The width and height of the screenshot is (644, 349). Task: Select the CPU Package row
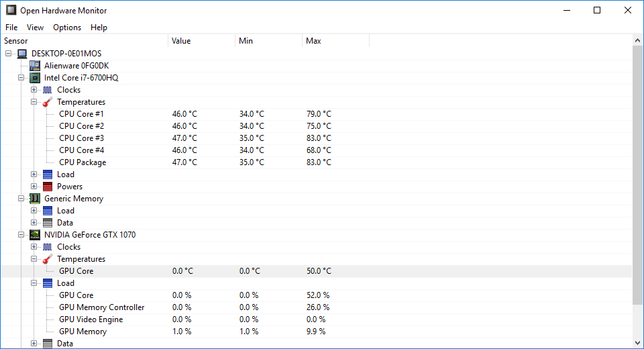click(x=316, y=162)
